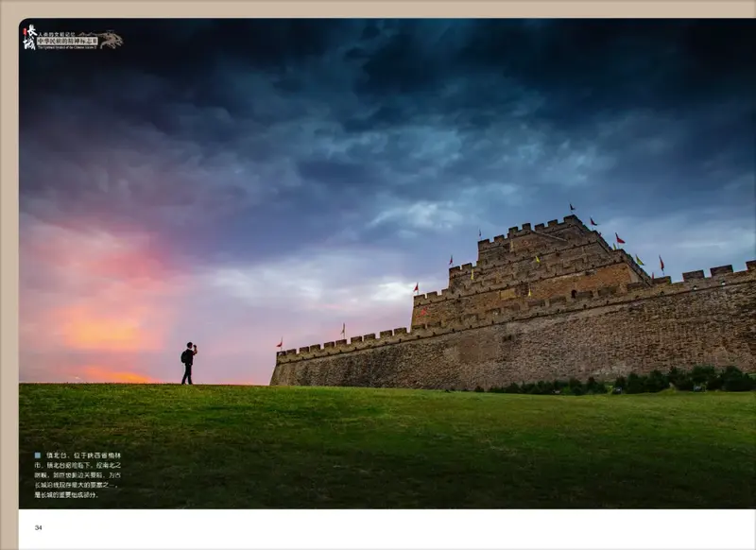
Task: Click page number 34
Action: [x=39, y=528]
